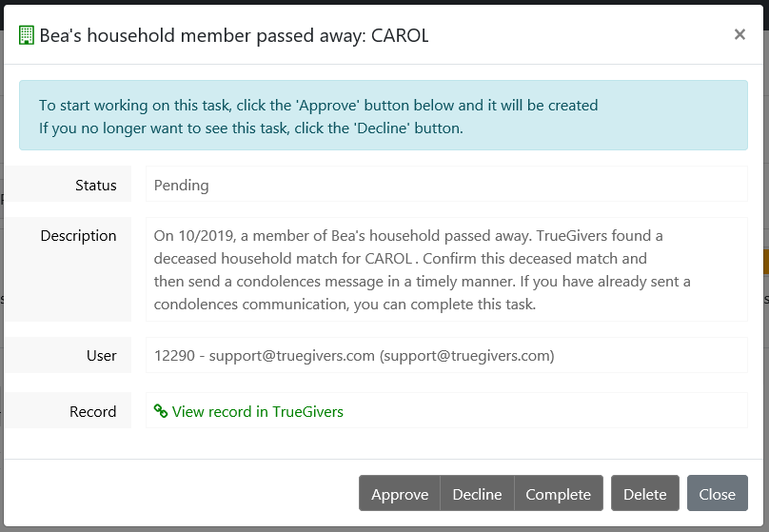Approve the household member task
The image size is (769, 532).
(400, 494)
